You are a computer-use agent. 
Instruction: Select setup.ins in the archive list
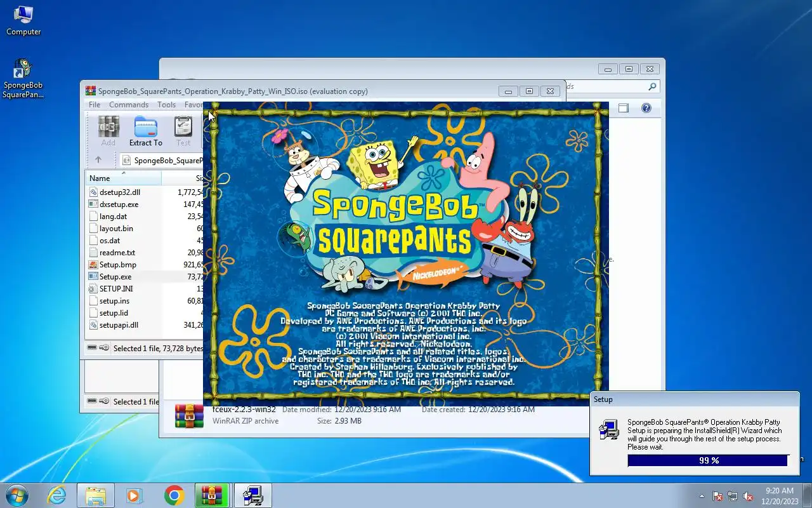(114, 301)
